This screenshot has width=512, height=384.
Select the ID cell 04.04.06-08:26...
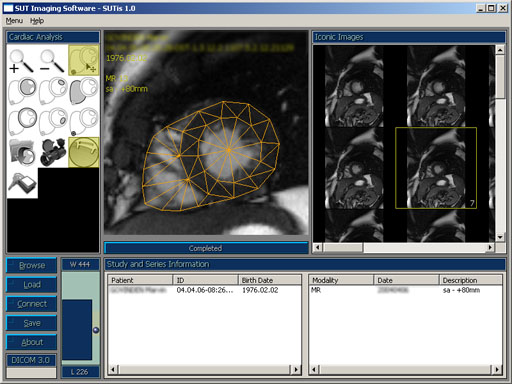click(x=205, y=290)
